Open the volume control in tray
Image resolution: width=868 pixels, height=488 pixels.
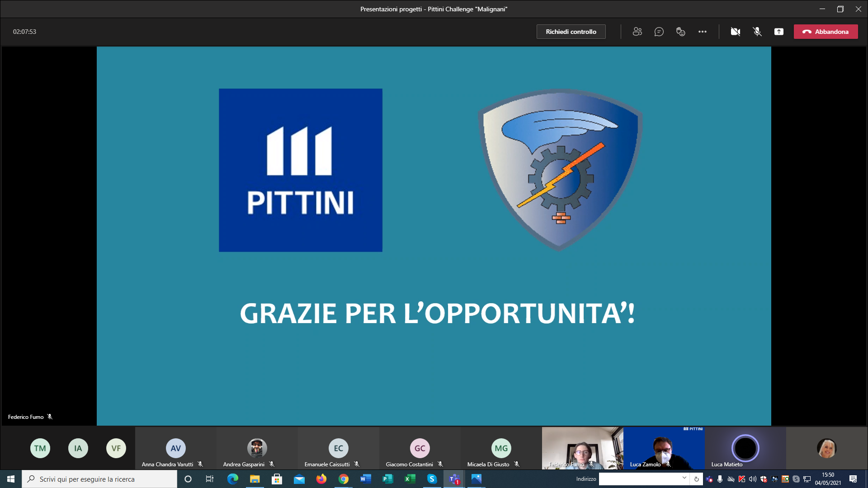pyautogui.click(x=753, y=479)
